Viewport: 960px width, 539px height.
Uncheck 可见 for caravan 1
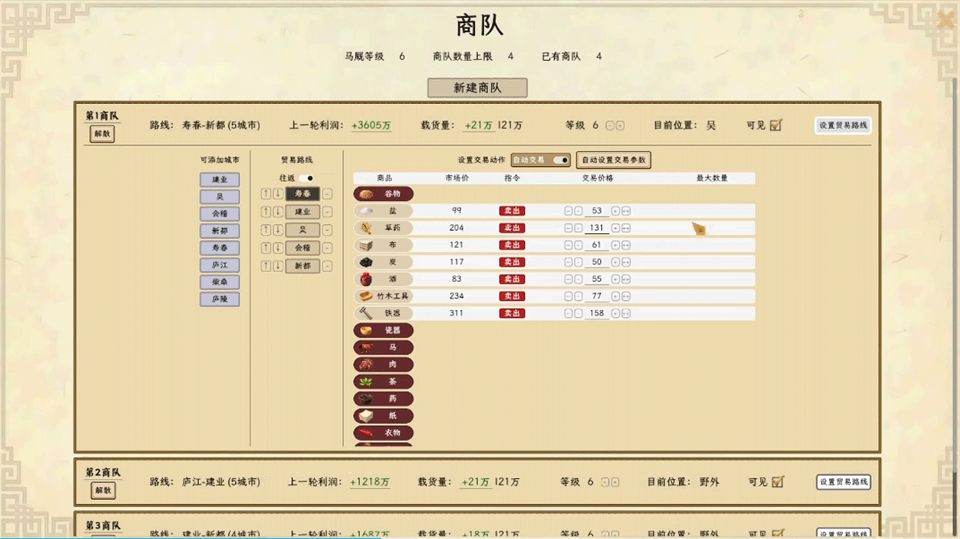coord(776,126)
